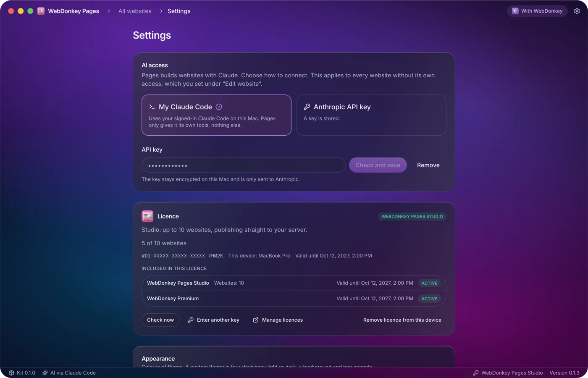Screen dimensions: 588x378
Task: Click the text This device: MacBook Pro
Action: (259, 256)
